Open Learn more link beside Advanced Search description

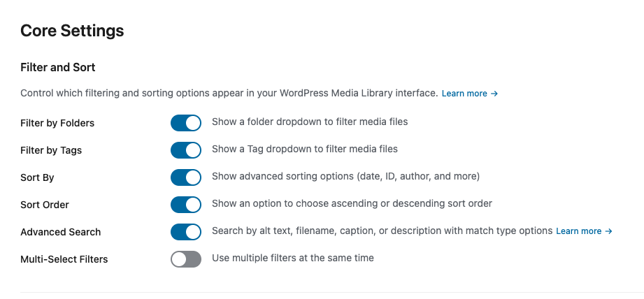point(584,231)
